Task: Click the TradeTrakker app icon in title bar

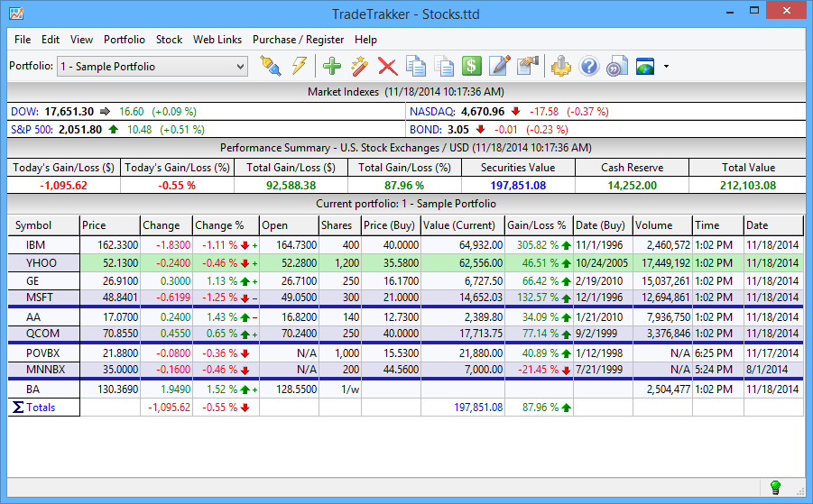Action: pyautogui.click(x=16, y=14)
